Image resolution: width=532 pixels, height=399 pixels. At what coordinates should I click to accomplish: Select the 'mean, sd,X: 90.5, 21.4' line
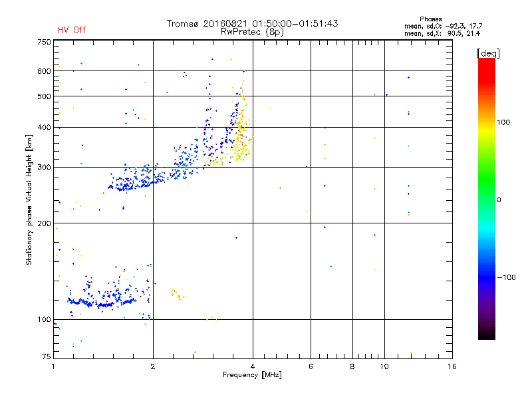[442, 33]
